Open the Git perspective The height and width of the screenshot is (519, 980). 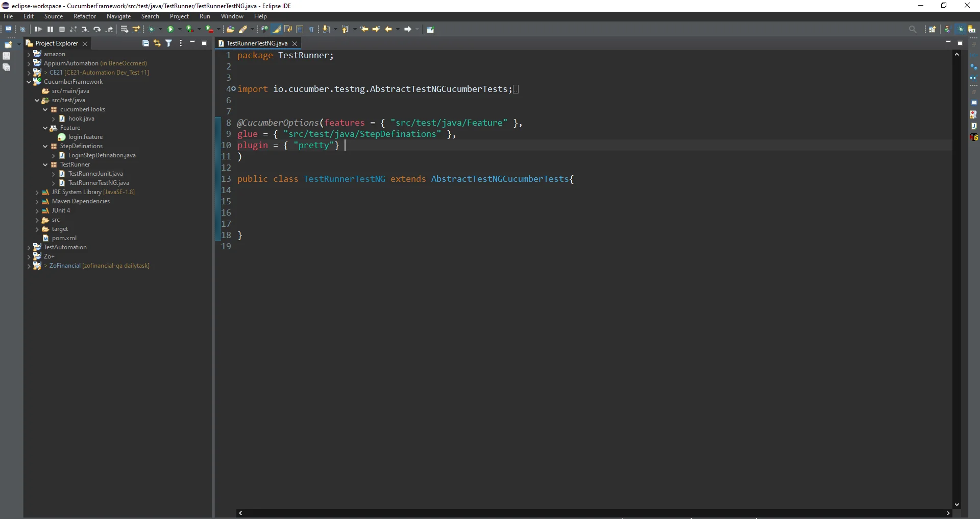[x=972, y=29]
